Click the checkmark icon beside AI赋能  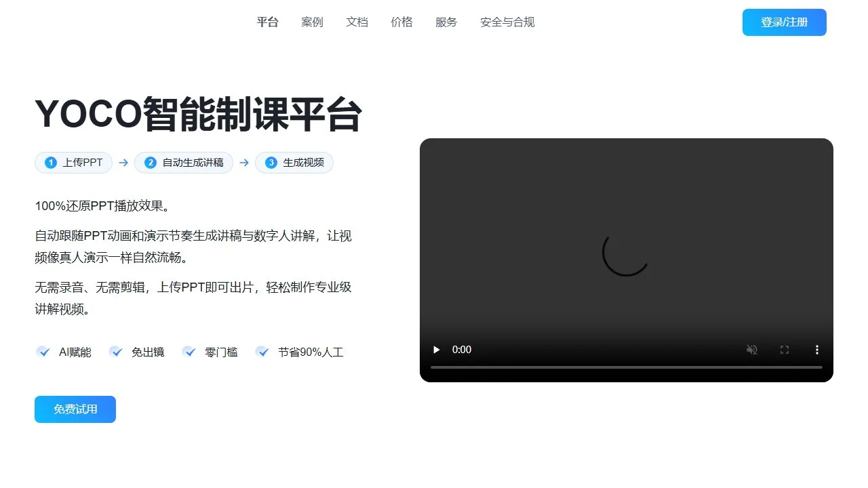[x=43, y=352]
